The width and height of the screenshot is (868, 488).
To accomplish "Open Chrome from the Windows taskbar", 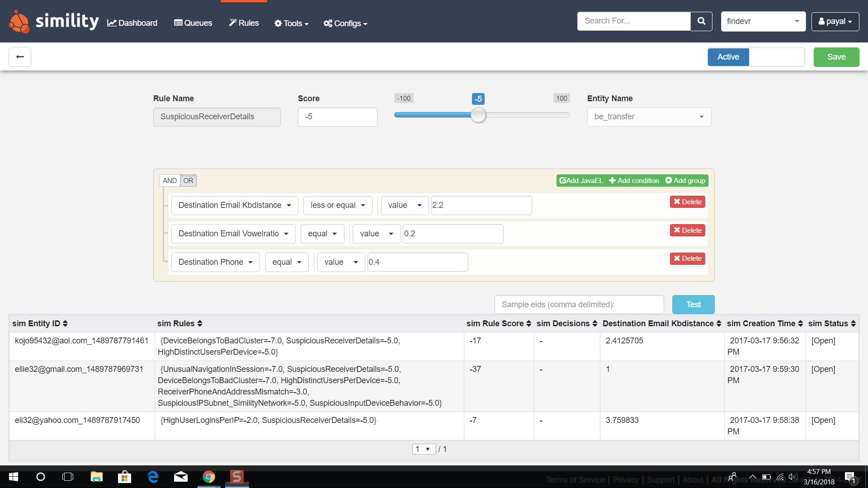I will pos(208,477).
